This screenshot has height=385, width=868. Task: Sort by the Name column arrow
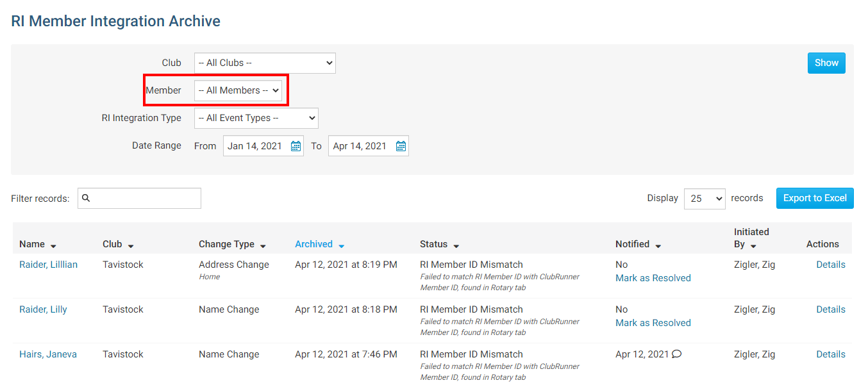coord(53,245)
